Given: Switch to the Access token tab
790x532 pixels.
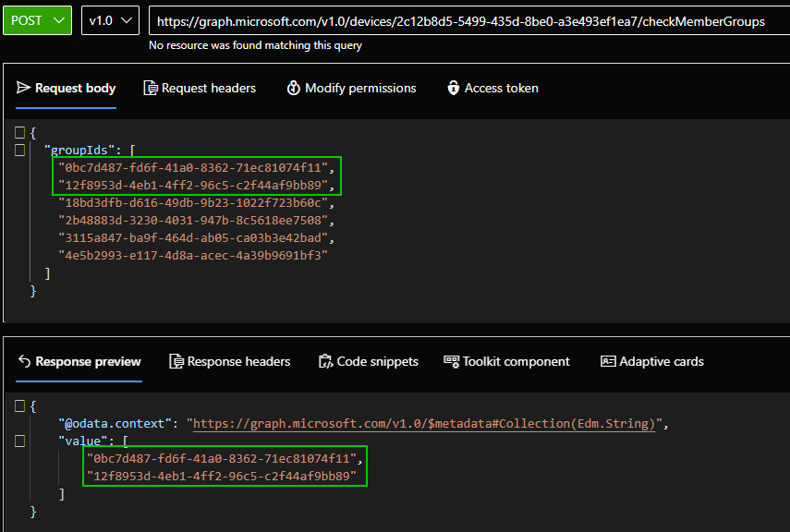Looking at the screenshot, I should 492,88.
